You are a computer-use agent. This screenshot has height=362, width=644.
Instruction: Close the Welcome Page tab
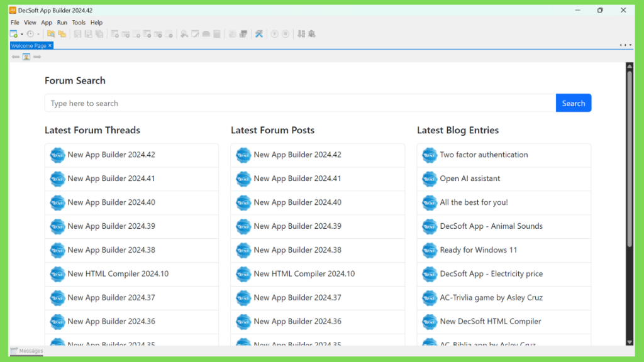(x=50, y=45)
